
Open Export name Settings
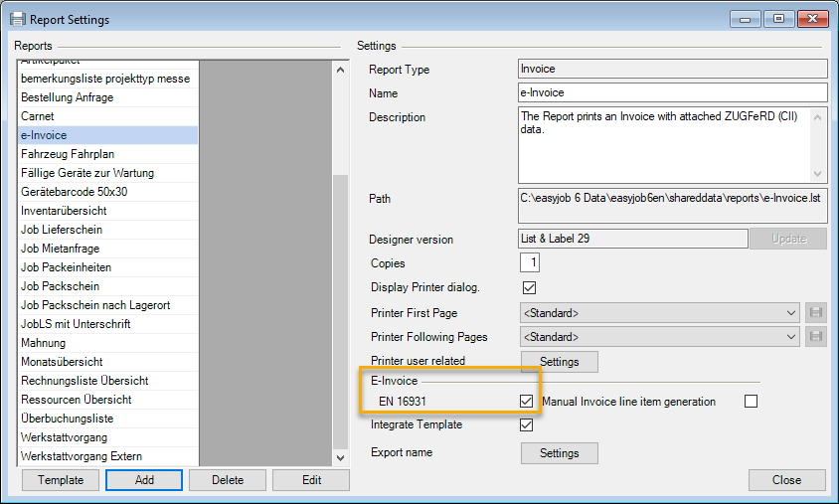click(x=559, y=453)
